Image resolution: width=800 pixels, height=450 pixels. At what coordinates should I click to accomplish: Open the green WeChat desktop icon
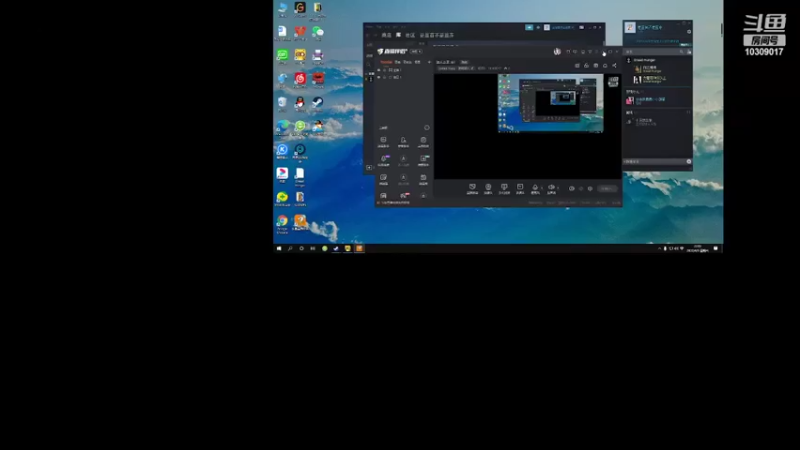(x=317, y=32)
